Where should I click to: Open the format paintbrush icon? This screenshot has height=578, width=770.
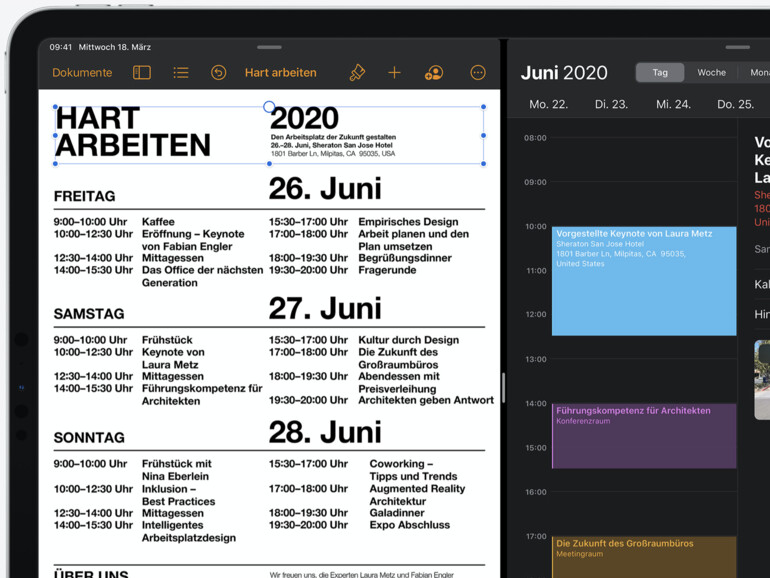point(357,73)
